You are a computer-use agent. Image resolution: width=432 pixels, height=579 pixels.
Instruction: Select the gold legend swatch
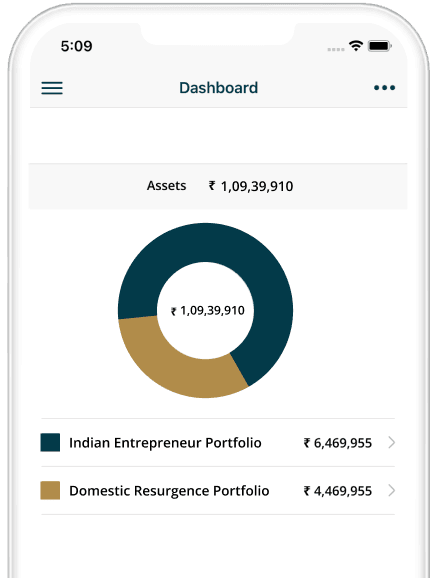pos(50,490)
